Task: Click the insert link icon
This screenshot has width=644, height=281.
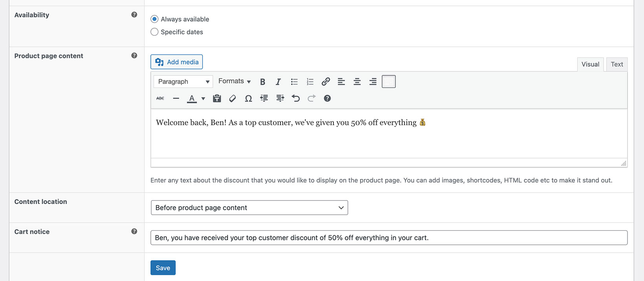Action: pyautogui.click(x=326, y=82)
